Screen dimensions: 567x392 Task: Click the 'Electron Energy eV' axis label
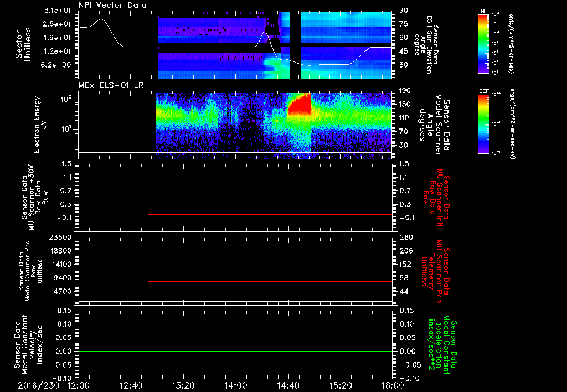40,125
